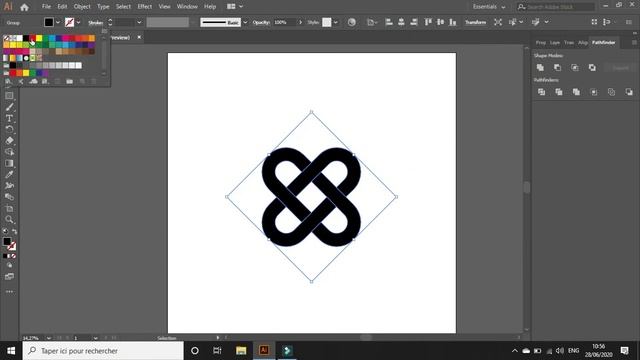Open the Object menu
Image resolution: width=640 pixels, height=360 pixels.
pyautogui.click(x=82, y=7)
